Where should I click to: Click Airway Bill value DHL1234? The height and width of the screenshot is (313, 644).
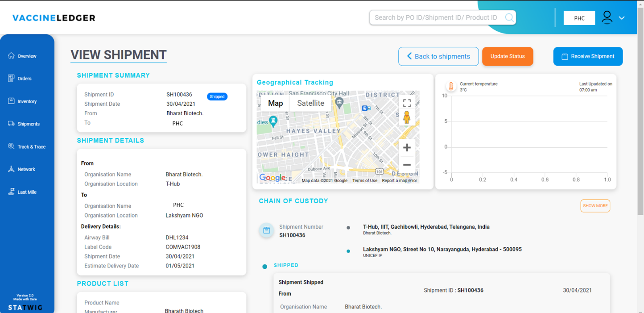coord(177,238)
